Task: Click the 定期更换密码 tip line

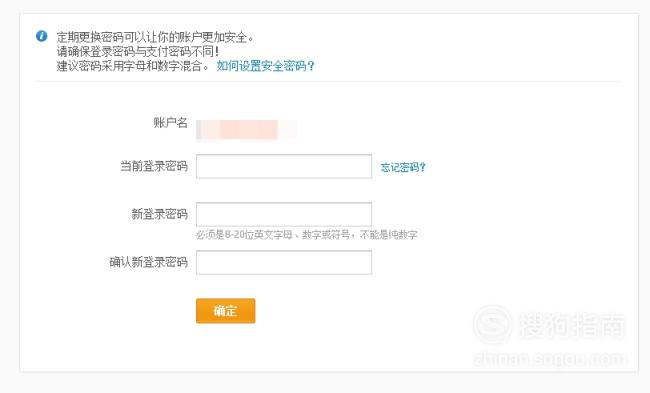Action: pyautogui.click(x=155, y=37)
